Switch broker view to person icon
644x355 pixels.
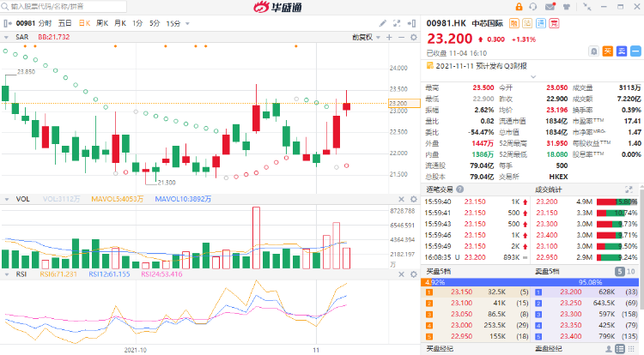pos(609,349)
